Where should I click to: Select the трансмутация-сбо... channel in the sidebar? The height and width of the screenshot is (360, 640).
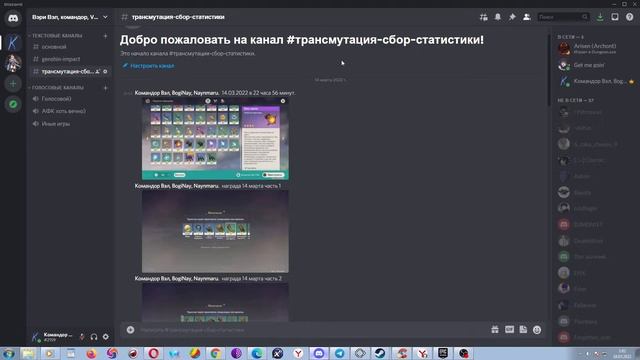[67, 71]
